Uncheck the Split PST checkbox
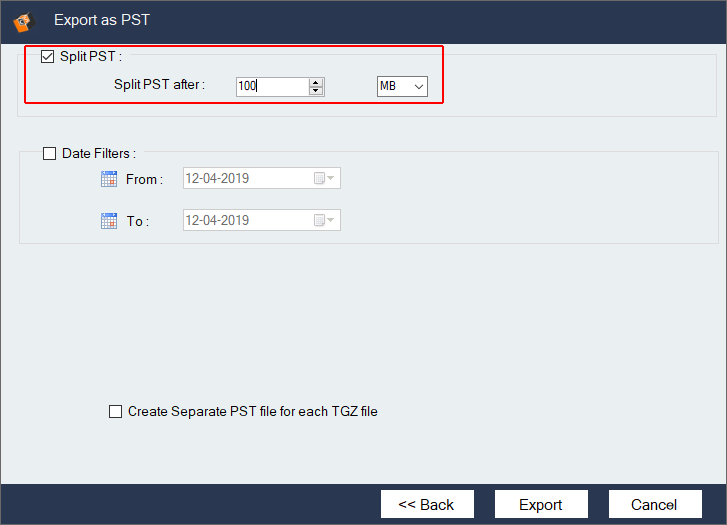The height and width of the screenshot is (525, 727). coord(47,57)
